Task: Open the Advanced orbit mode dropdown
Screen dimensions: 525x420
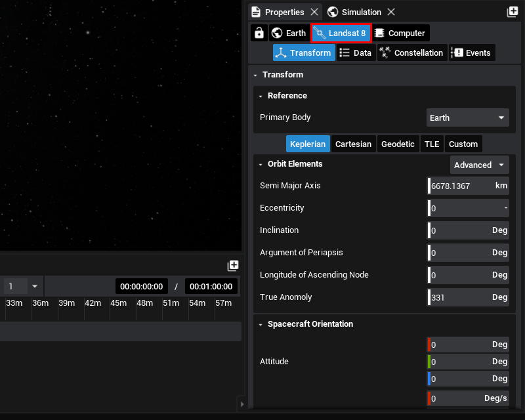Action: pyautogui.click(x=480, y=165)
